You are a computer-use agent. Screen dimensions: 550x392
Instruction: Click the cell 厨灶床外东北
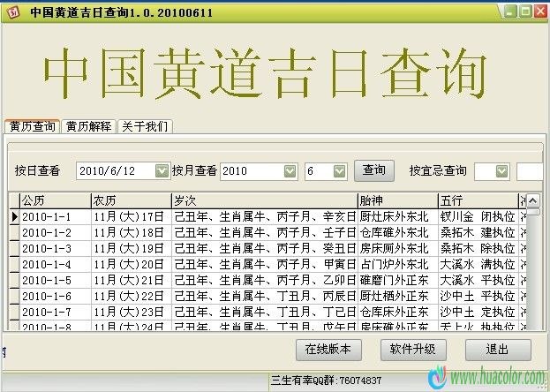tap(398, 217)
